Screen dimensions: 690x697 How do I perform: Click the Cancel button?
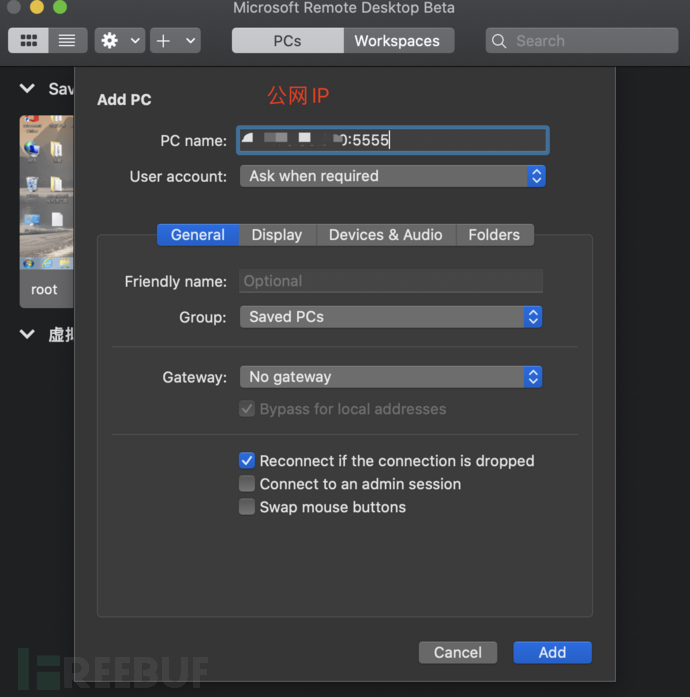tap(458, 653)
